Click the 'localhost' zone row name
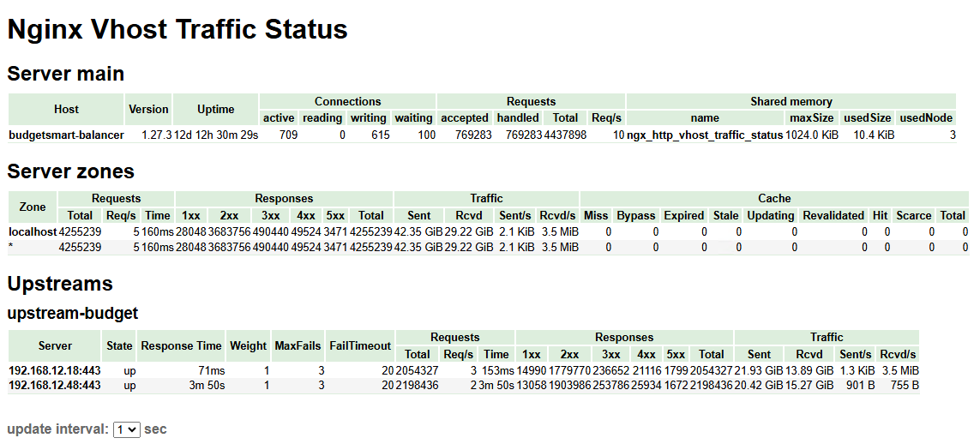980x444 pixels. coord(33,231)
